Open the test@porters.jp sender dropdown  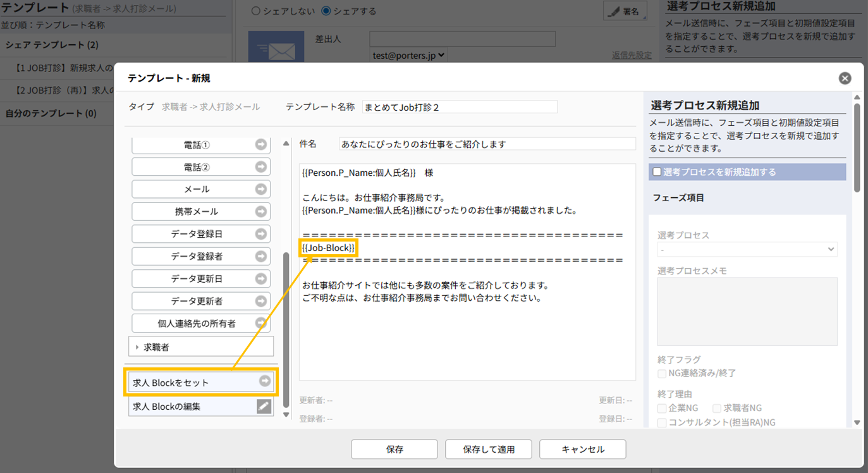click(409, 56)
